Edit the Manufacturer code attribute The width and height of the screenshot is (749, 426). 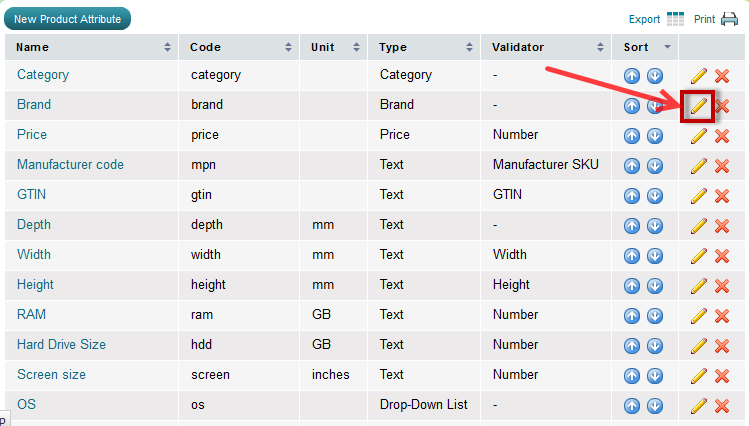click(x=698, y=166)
